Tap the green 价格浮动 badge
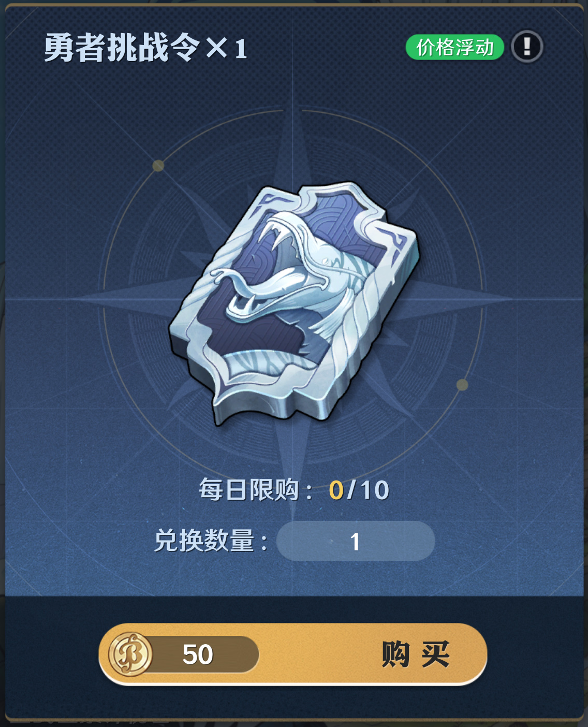 coord(454,47)
